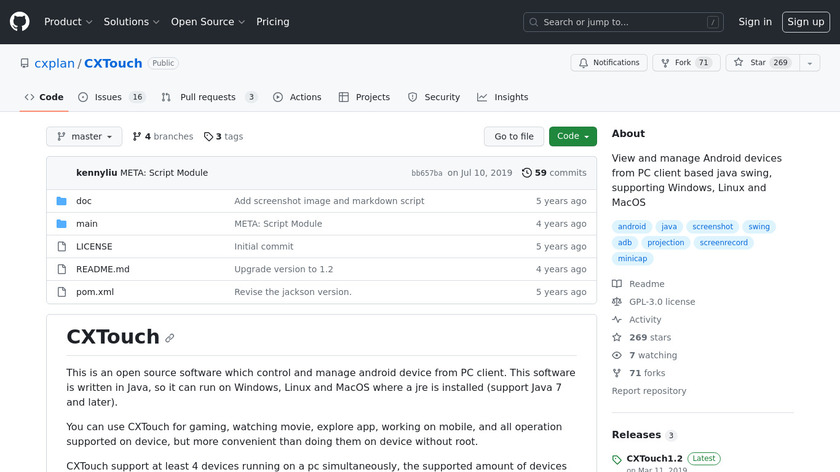
Task: Click the link icon beside CXTouch heading
Action: point(170,338)
